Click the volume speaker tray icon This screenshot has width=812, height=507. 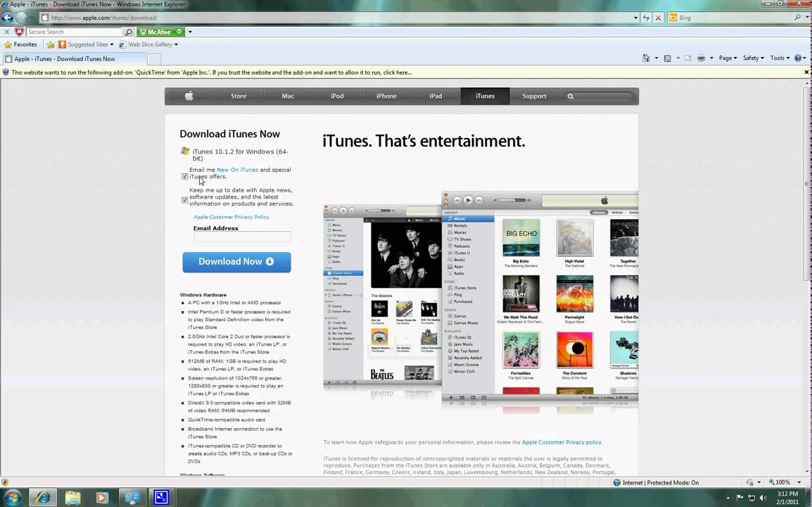(763, 498)
